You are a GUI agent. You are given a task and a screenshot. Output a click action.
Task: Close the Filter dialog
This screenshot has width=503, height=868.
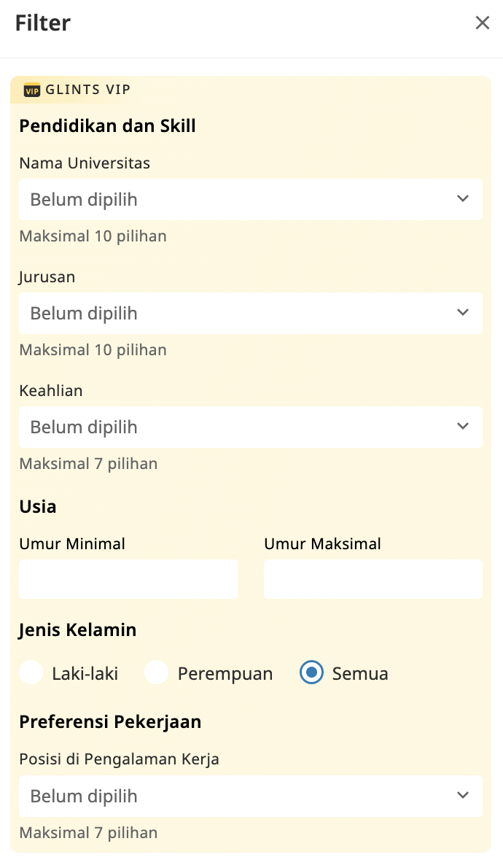coord(483,23)
